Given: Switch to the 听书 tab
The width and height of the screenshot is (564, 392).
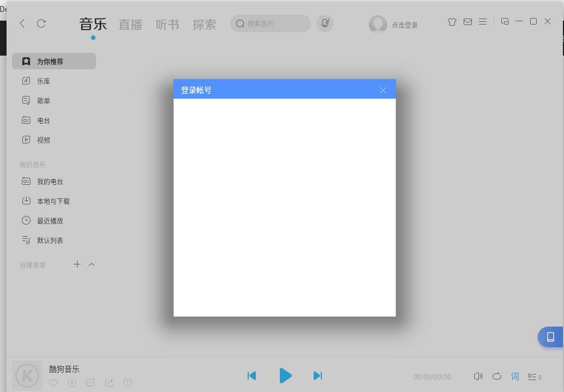Looking at the screenshot, I should (167, 25).
